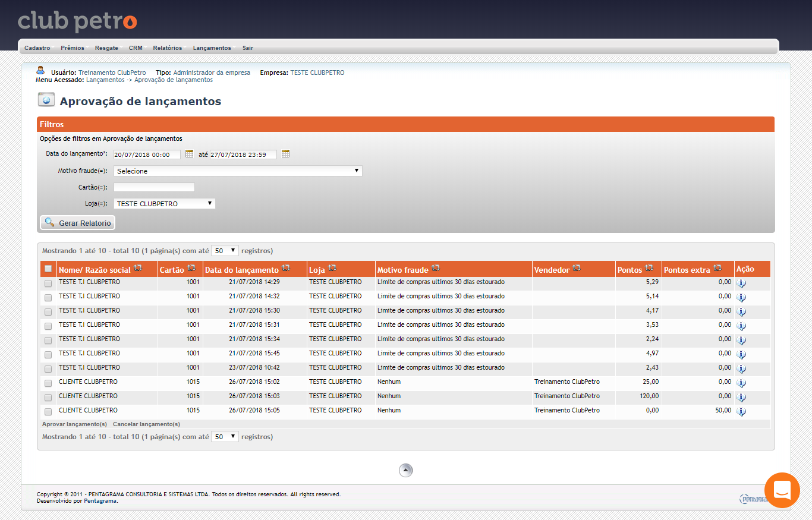Click the Gerar Relatorio button
Image resolution: width=812 pixels, height=520 pixels.
point(77,223)
